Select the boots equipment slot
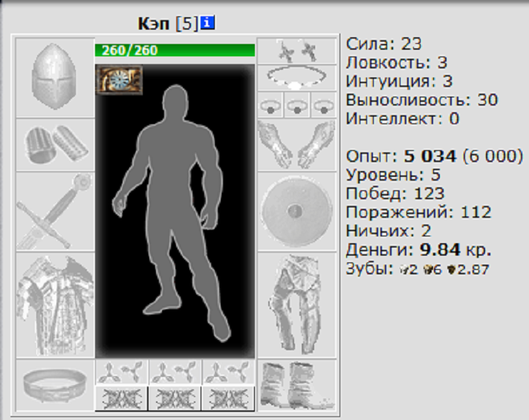 point(296,385)
